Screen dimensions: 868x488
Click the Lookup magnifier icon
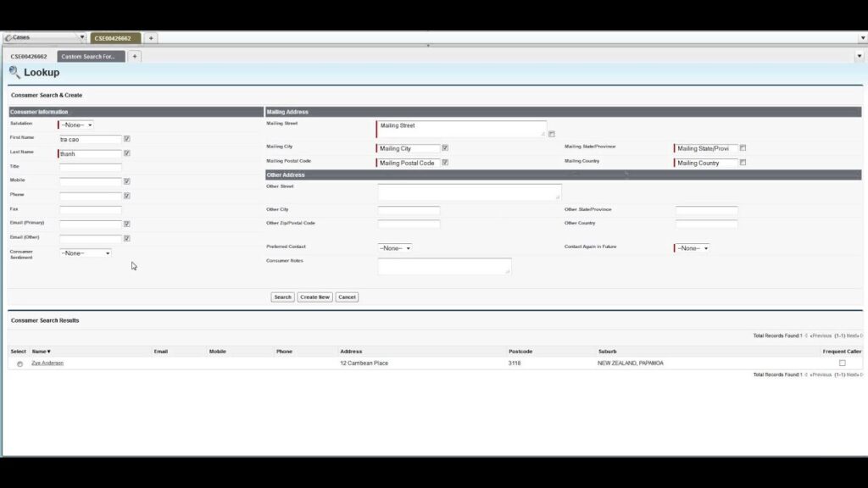[14, 72]
